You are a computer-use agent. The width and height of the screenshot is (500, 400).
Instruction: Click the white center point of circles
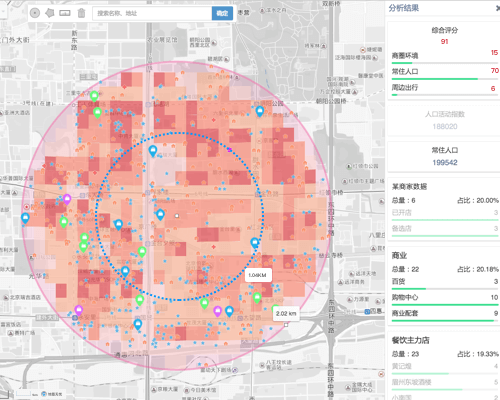click(177, 216)
